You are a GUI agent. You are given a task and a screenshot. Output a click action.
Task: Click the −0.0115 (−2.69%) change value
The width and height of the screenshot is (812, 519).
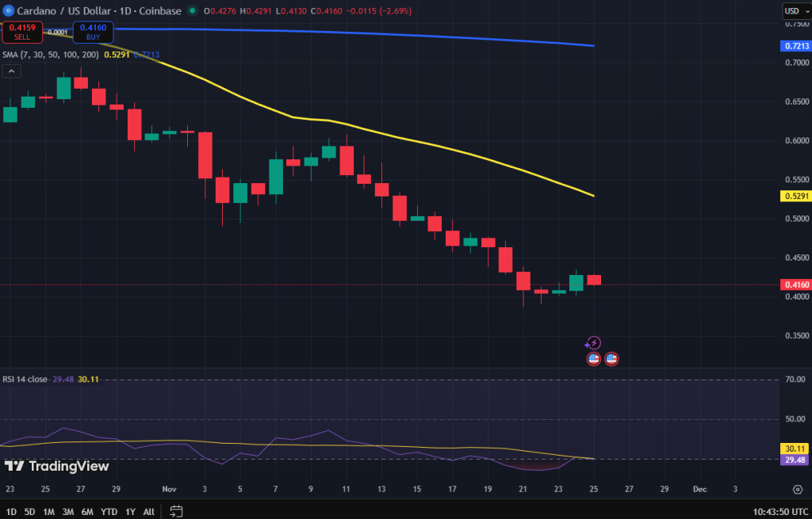[x=378, y=11]
